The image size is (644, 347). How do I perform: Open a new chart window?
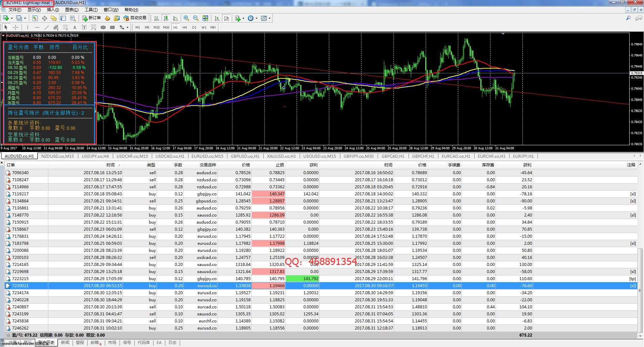6,18
